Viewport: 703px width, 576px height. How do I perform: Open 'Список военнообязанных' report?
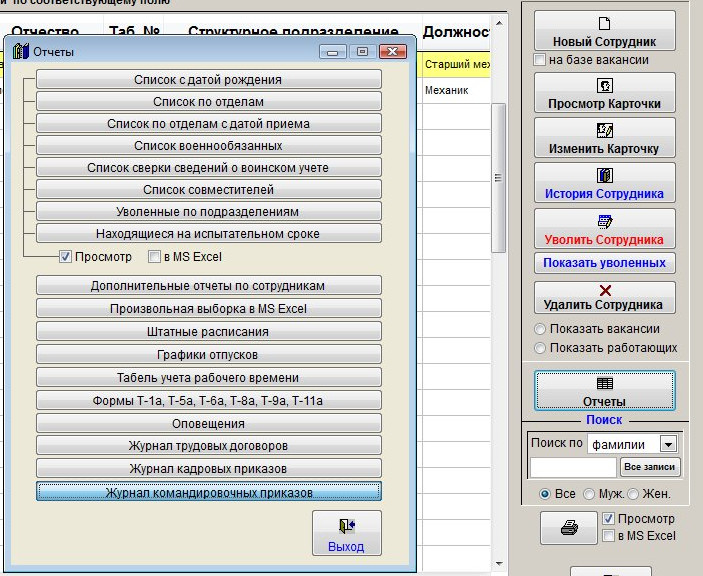click(209, 145)
